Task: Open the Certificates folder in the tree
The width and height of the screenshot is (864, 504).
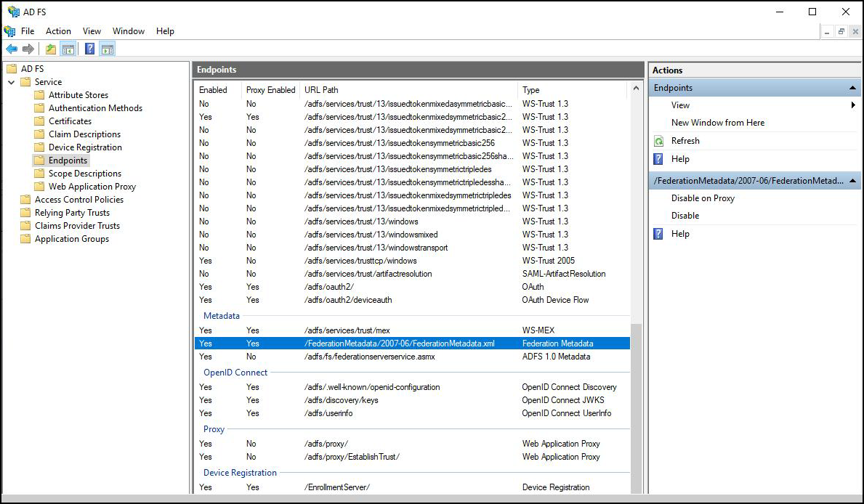Action: tap(70, 121)
